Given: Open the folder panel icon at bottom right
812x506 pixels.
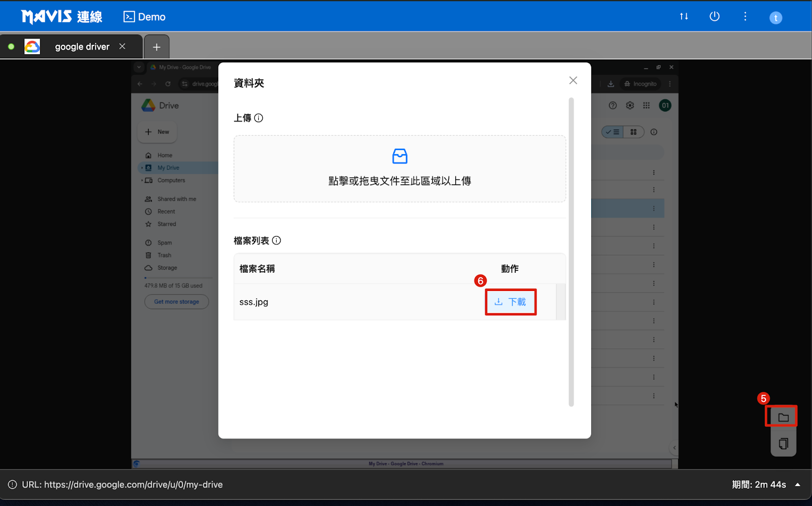Looking at the screenshot, I should tap(783, 417).
